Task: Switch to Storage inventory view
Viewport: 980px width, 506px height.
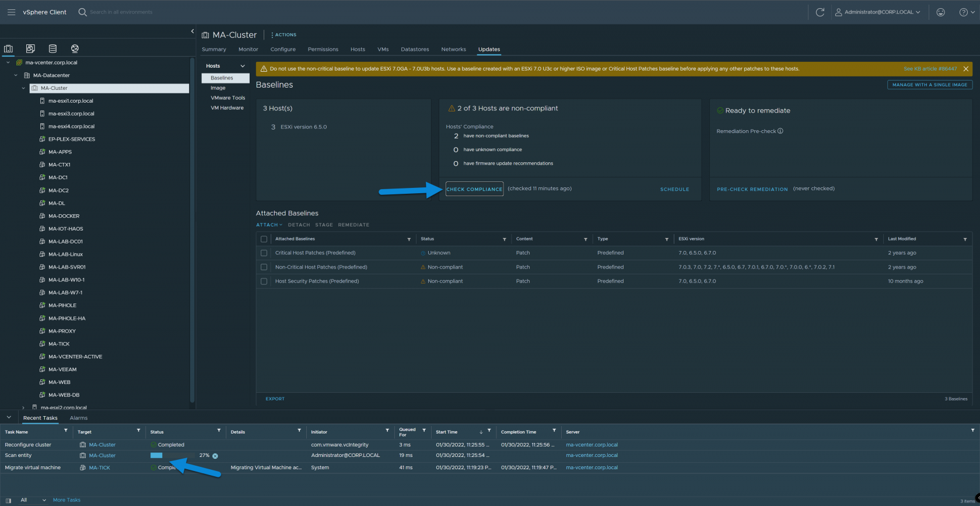Action: coord(52,48)
